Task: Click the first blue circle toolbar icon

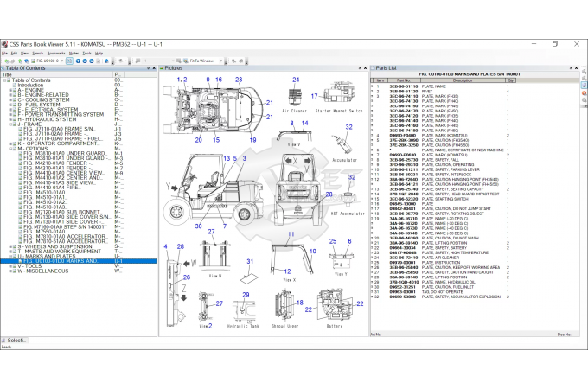Action: pos(78,61)
